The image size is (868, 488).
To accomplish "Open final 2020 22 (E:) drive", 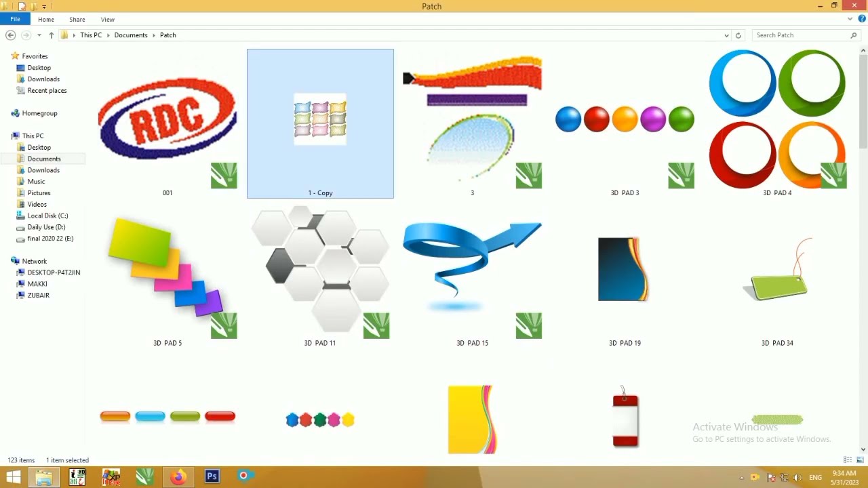I will click(x=50, y=239).
